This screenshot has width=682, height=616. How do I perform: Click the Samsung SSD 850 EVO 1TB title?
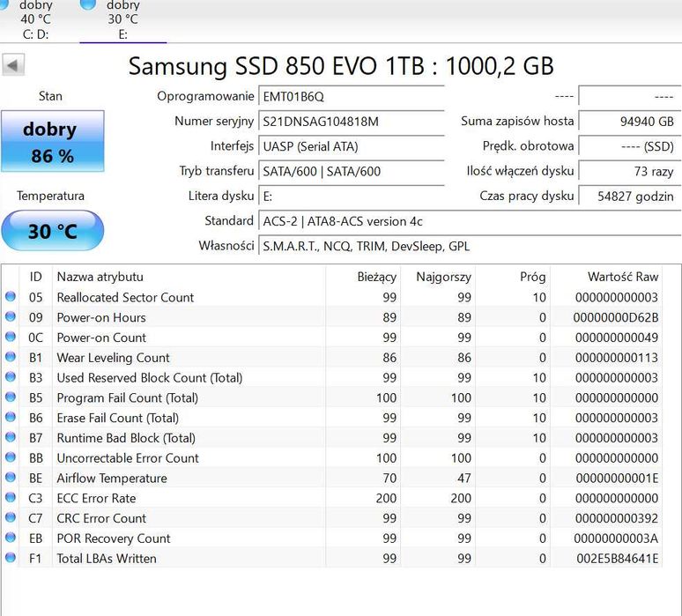(x=341, y=66)
